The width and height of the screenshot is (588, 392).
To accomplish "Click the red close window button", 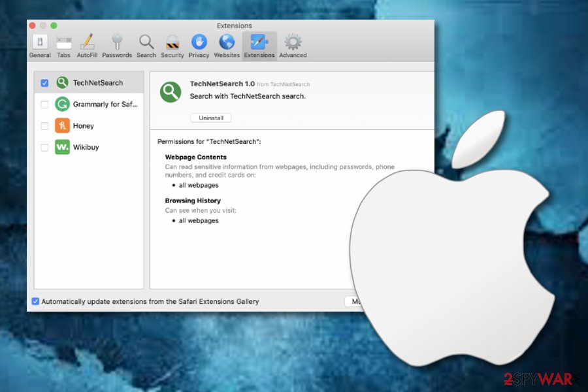I will [x=32, y=25].
